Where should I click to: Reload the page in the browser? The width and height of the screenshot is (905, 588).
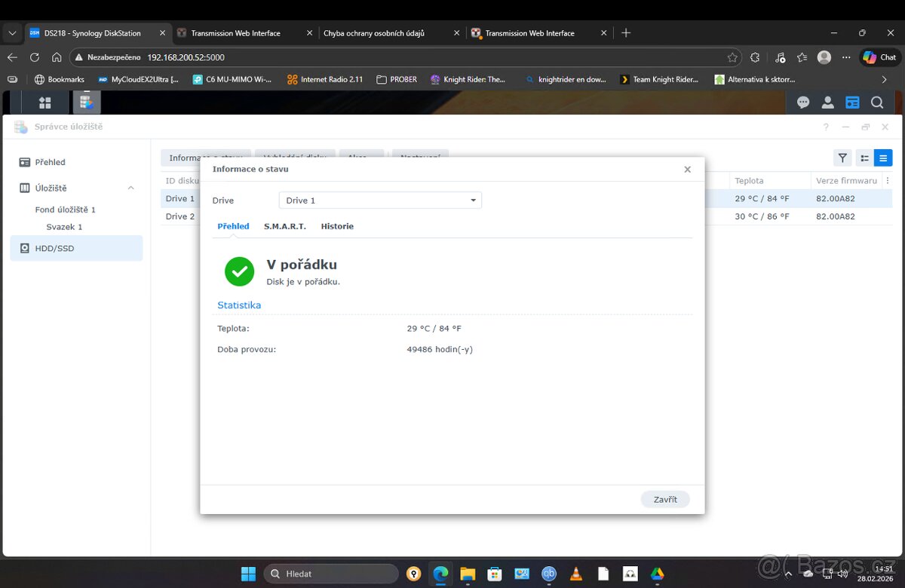click(34, 57)
